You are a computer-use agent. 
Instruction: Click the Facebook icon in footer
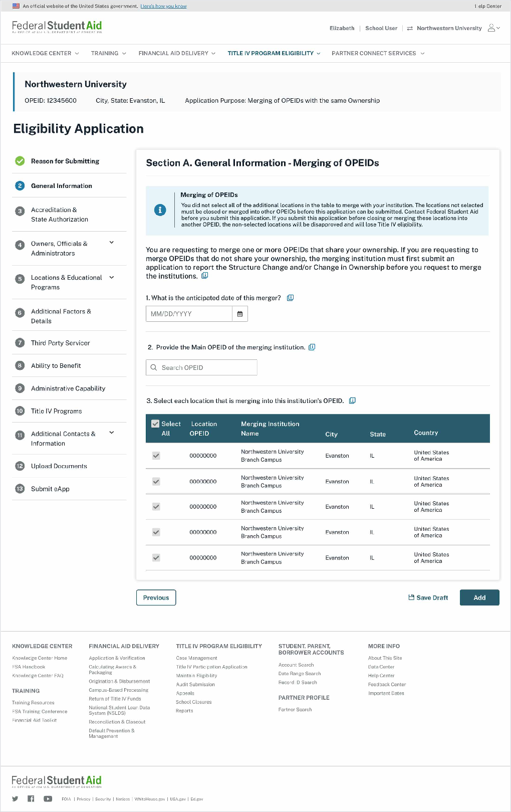31,799
